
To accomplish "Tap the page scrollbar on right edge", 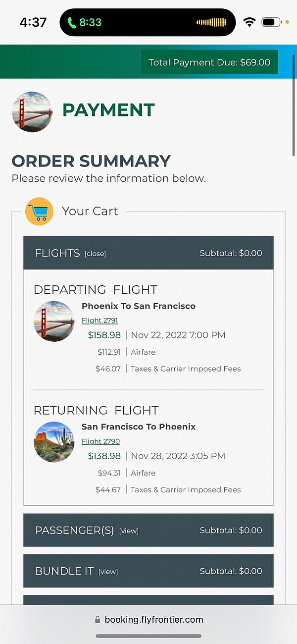I will (x=294, y=109).
